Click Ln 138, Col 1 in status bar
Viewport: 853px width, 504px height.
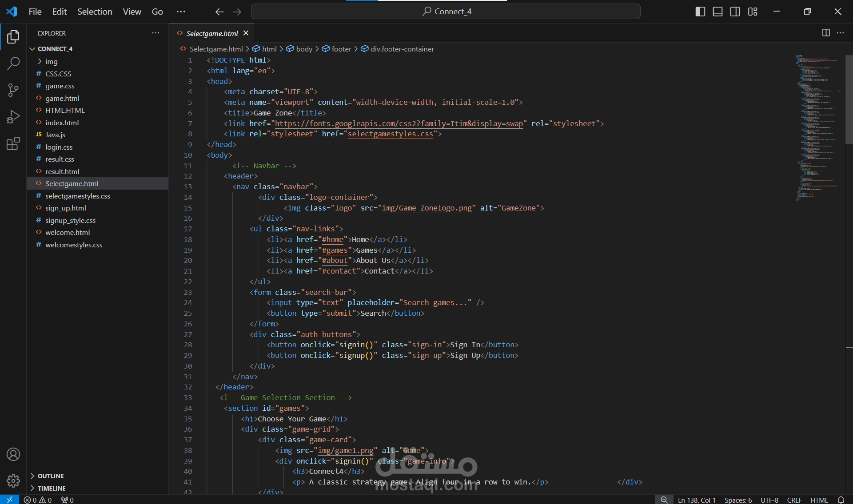697,500
